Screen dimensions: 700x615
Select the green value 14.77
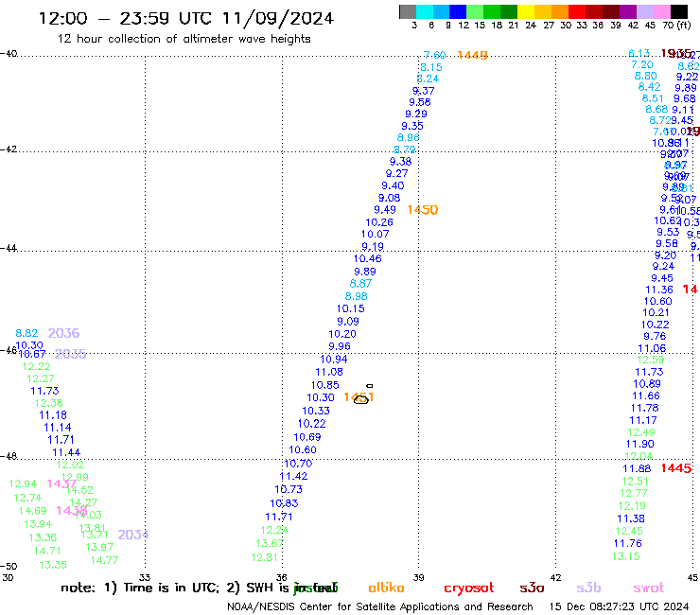104,560
